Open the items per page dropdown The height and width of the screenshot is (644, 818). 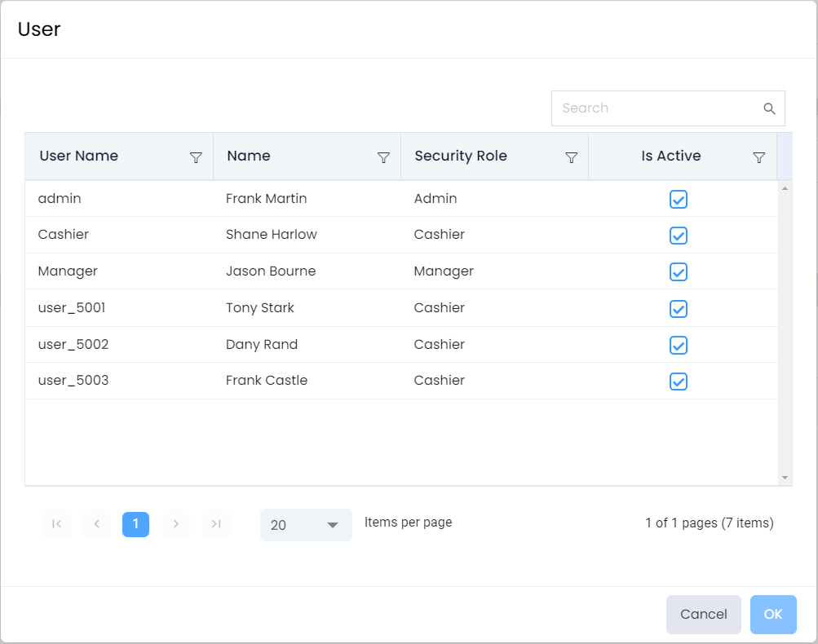pyautogui.click(x=306, y=525)
